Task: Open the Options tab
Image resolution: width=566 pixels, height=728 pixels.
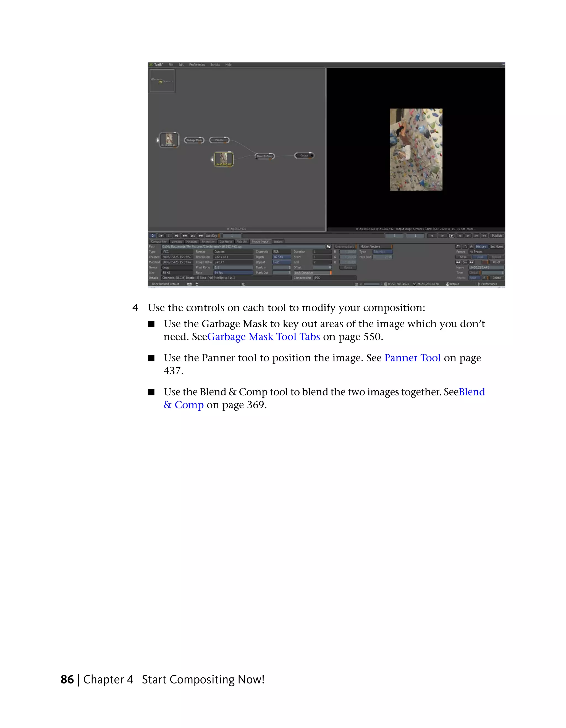Action: [x=279, y=242]
